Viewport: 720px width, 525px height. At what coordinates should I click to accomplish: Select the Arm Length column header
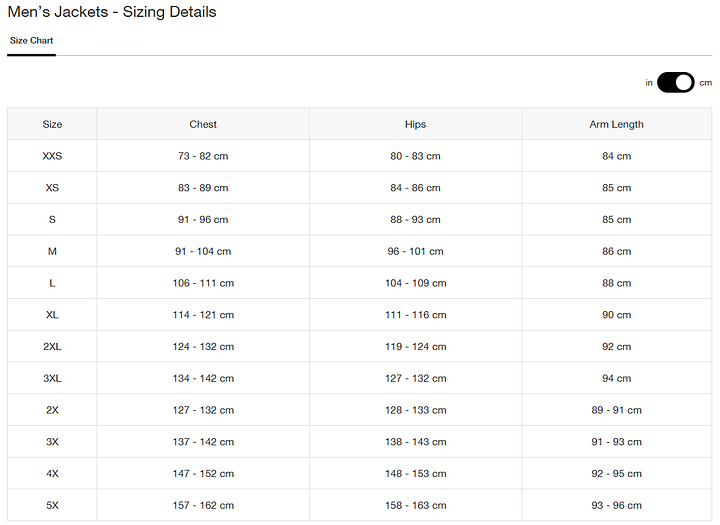click(x=616, y=124)
